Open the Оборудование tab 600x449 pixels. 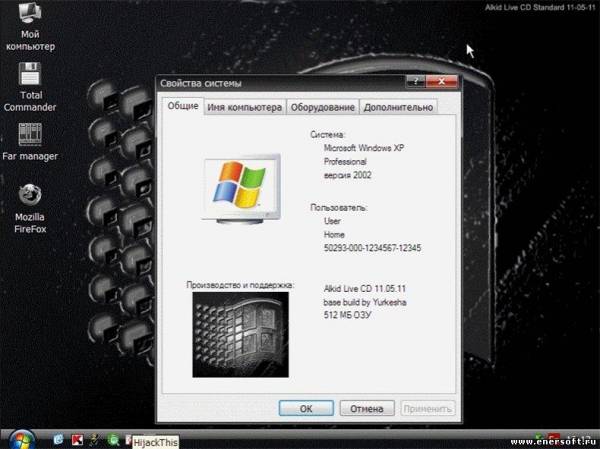[x=323, y=108]
